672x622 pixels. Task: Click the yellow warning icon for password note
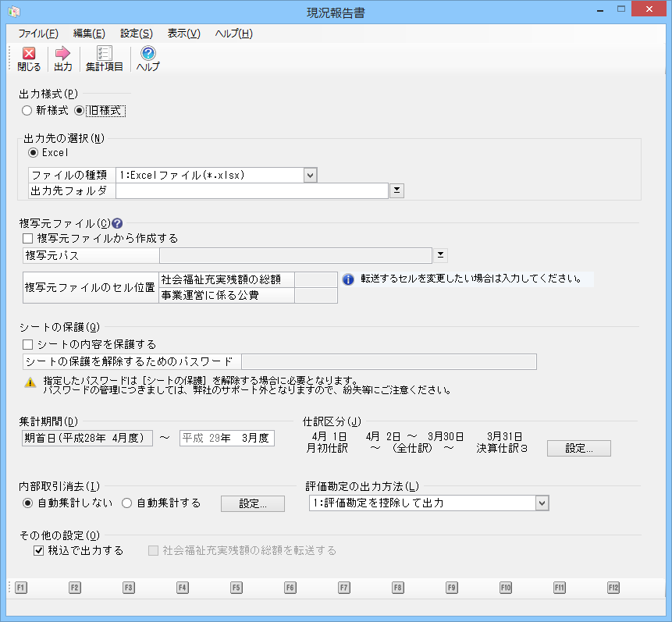pos(30,382)
